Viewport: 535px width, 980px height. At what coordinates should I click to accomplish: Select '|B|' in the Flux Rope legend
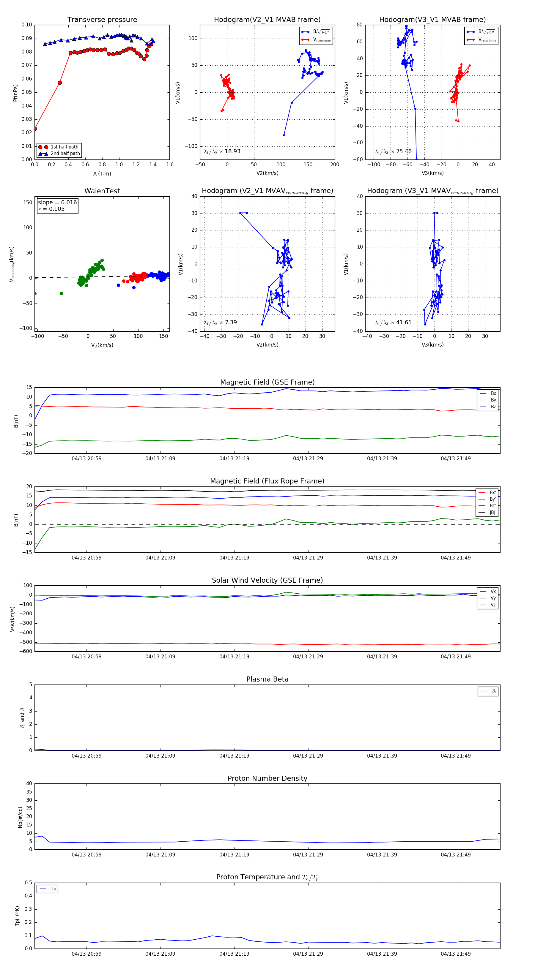(x=487, y=513)
